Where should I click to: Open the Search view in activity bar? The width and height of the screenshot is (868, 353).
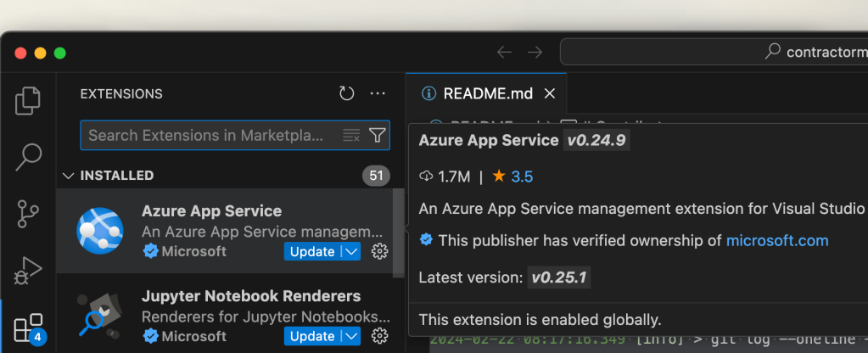[28, 157]
